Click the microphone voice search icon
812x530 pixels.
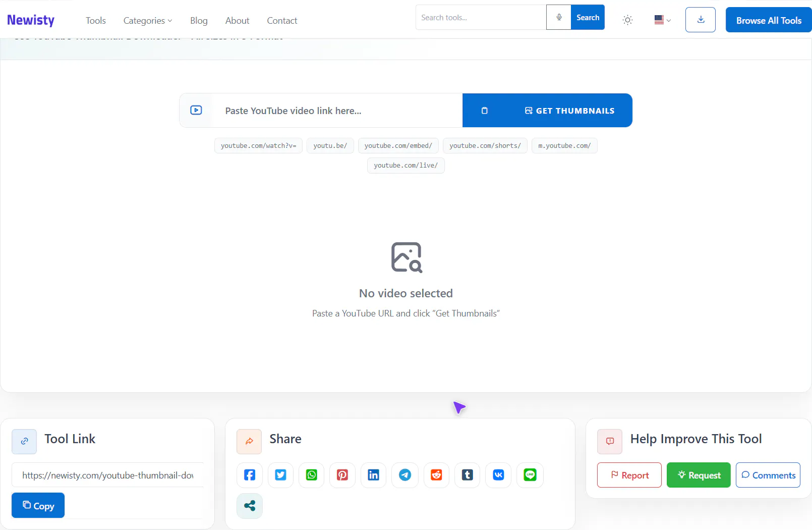pos(559,18)
